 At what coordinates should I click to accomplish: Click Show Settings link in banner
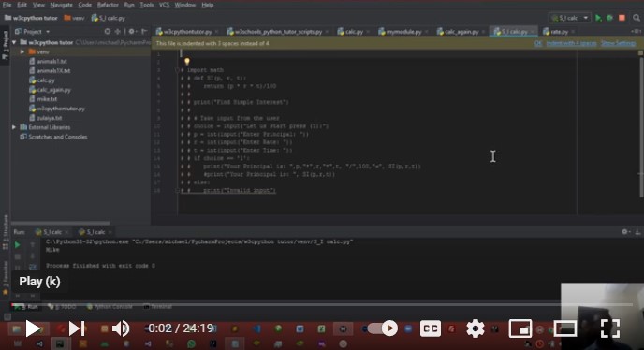pos(618,43)
